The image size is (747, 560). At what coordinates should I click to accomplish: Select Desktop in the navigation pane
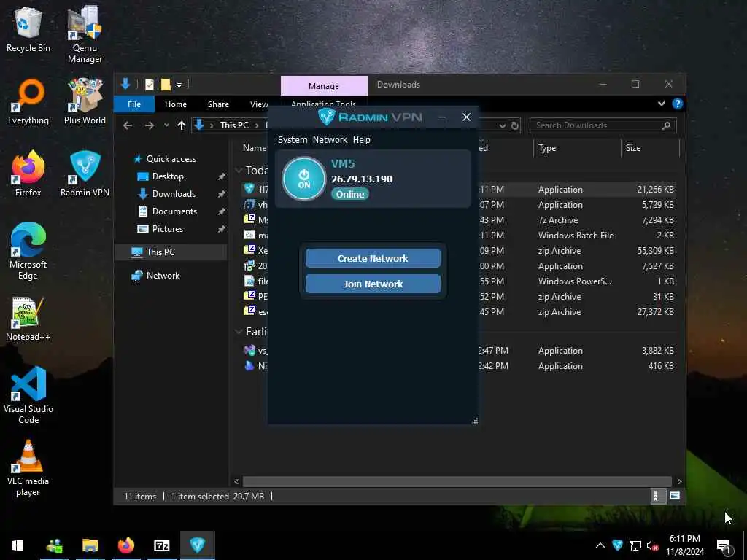pyautogui.click(x=168, y=176)
